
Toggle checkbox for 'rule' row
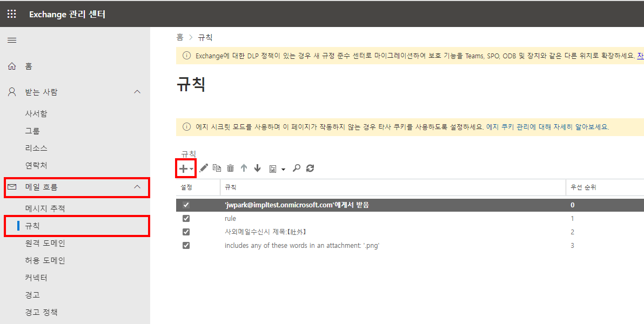point(186,219)
